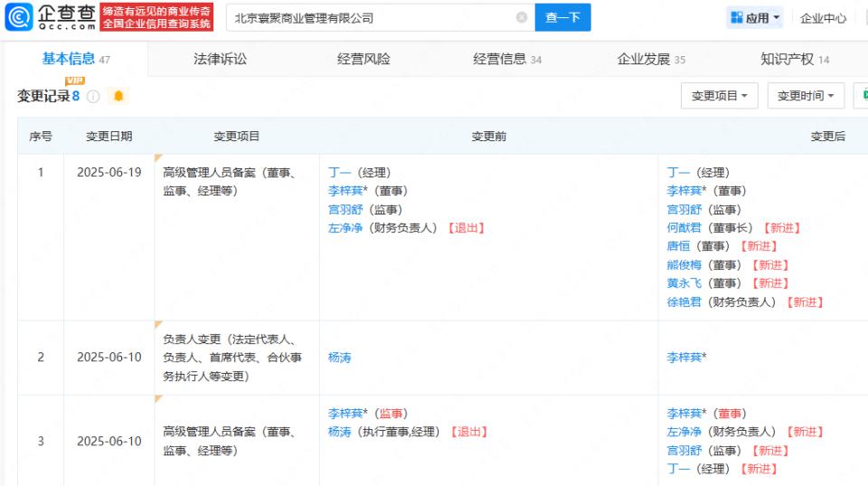Viewport: 868px width, 486px height.
Task: Expand the 应用 dropdown menu
Action: (777, 18)
